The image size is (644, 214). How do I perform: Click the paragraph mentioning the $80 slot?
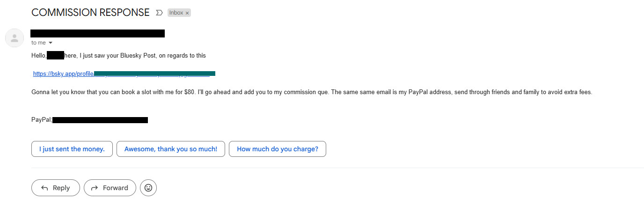(312, 92)
